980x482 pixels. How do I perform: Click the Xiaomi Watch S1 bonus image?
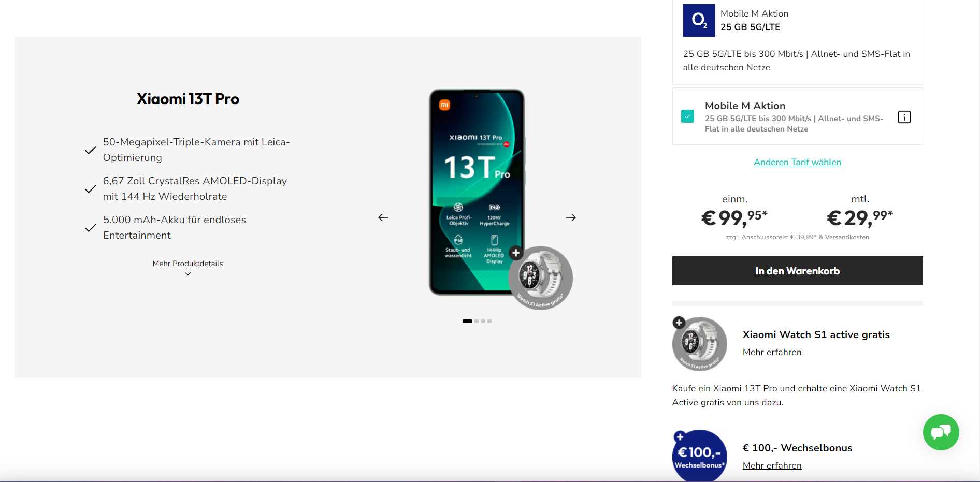pos(699,344)
